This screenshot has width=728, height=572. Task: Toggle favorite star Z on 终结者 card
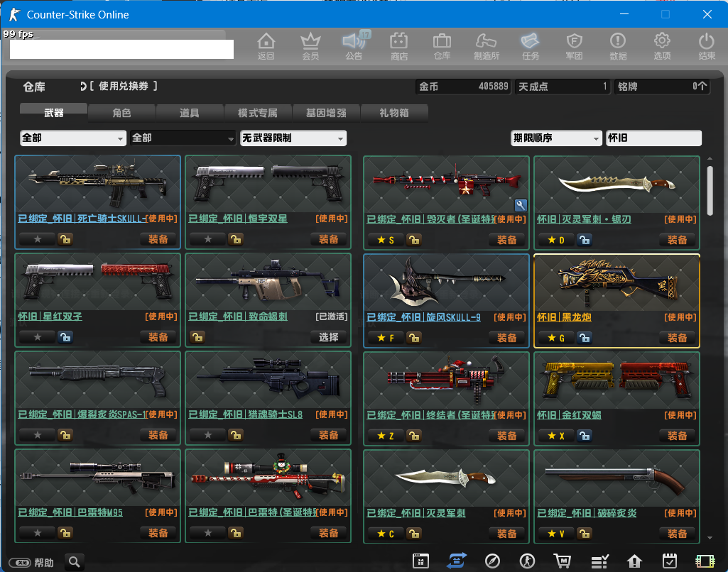386,436
